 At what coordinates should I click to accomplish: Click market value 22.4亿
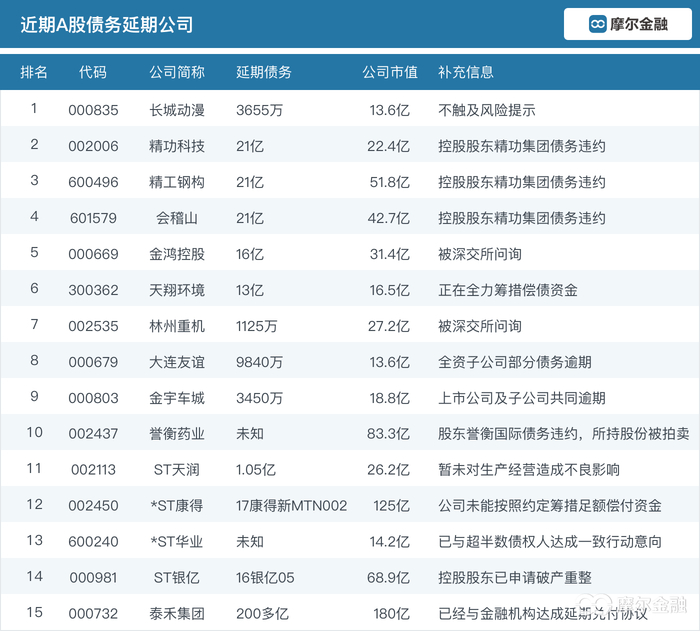pos(388,146)
